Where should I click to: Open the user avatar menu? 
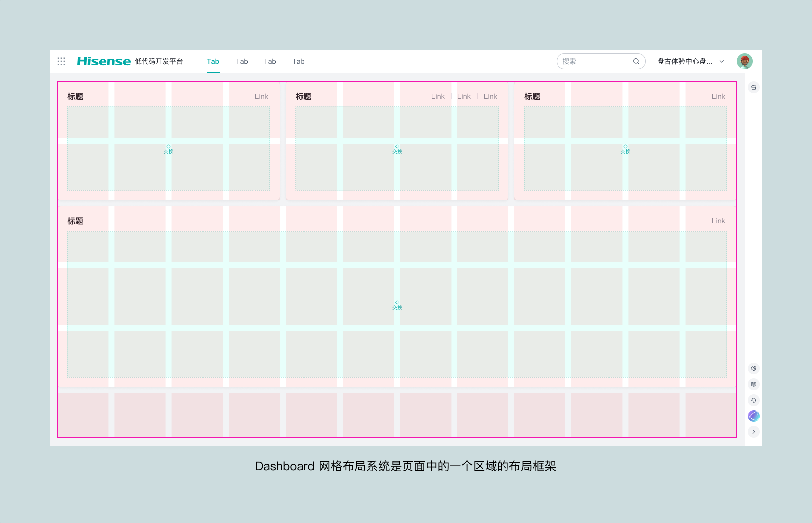click(x=745, y=61)
